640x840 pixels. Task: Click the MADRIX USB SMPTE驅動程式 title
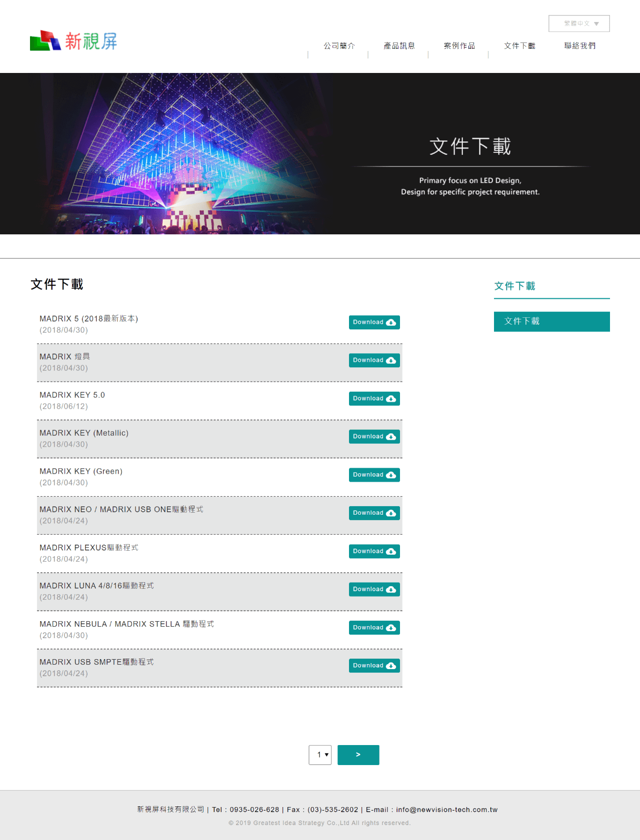pos(96,662)
